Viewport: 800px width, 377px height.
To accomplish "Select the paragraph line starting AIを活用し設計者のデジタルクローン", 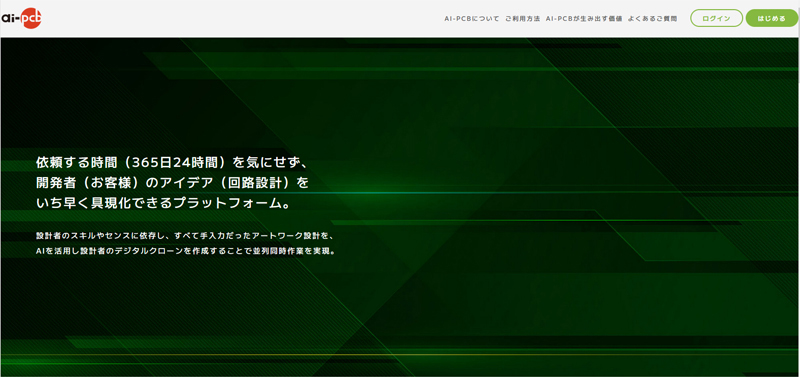I will click(186, 252).
